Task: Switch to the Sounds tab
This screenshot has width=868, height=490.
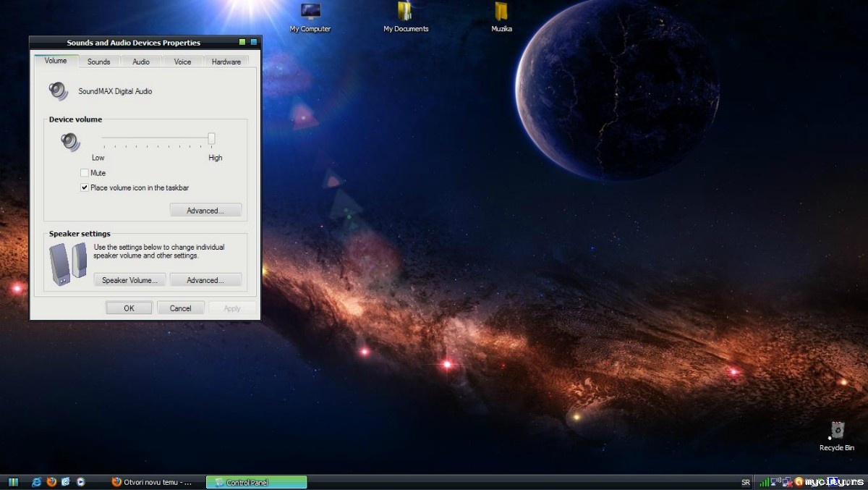Action: (x=98, y=62)
